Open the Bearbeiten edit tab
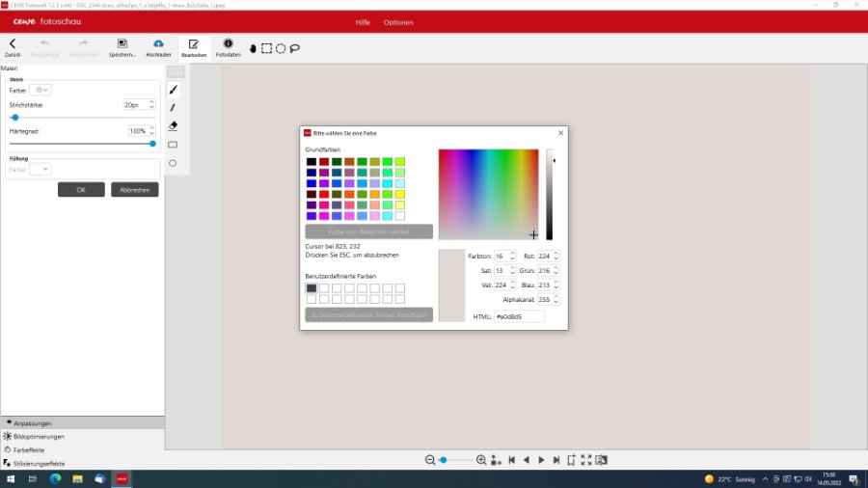The image size is (868, 488). tap(194, 47)
